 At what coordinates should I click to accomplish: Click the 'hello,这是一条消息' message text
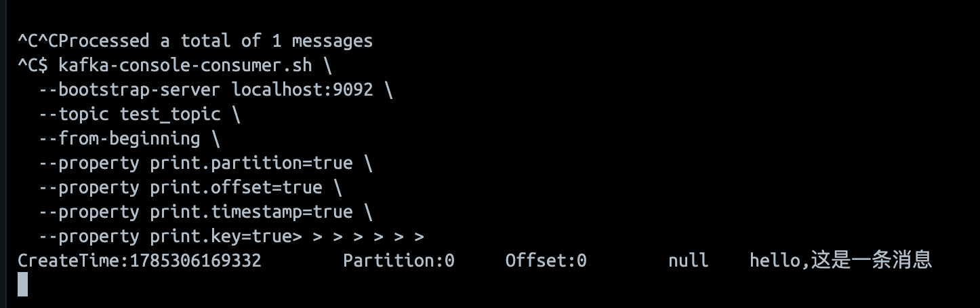tap(841, 260)
